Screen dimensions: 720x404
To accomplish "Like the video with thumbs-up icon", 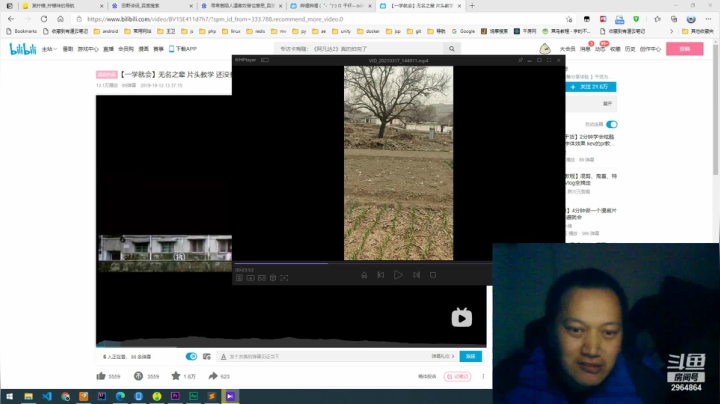I will point(101,376).
